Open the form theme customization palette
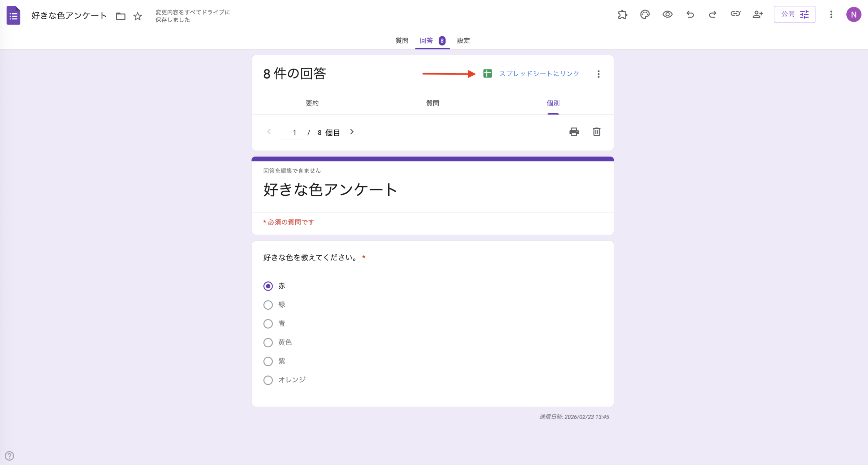Image resolution: width=868 pixels, height=465 pixels. [x=645, y=15]
